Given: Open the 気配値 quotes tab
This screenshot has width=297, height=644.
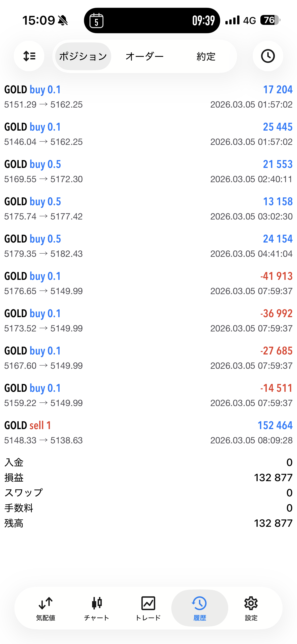Looking at the screenshot, I should [x=46, y=608].
